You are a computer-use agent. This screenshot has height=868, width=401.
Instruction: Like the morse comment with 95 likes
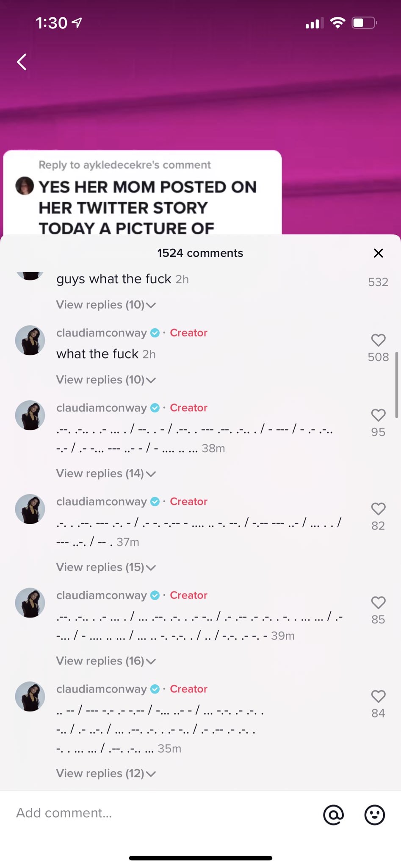378,415
